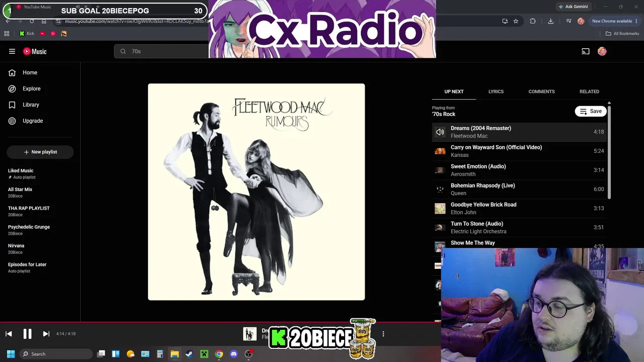This screenshot has width=644, height=362.
Task: Open the Kick bookmark
Action: click(27, 34)
